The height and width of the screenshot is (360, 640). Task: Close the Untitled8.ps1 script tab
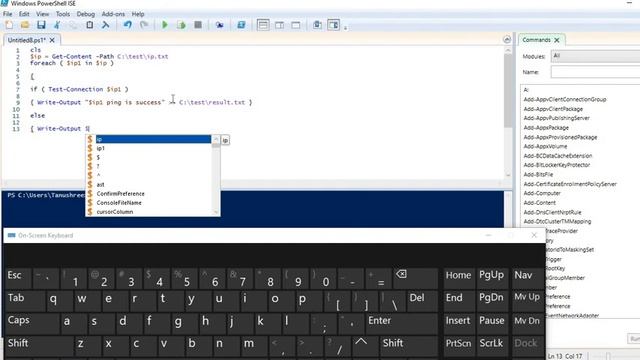coord(52,40)
